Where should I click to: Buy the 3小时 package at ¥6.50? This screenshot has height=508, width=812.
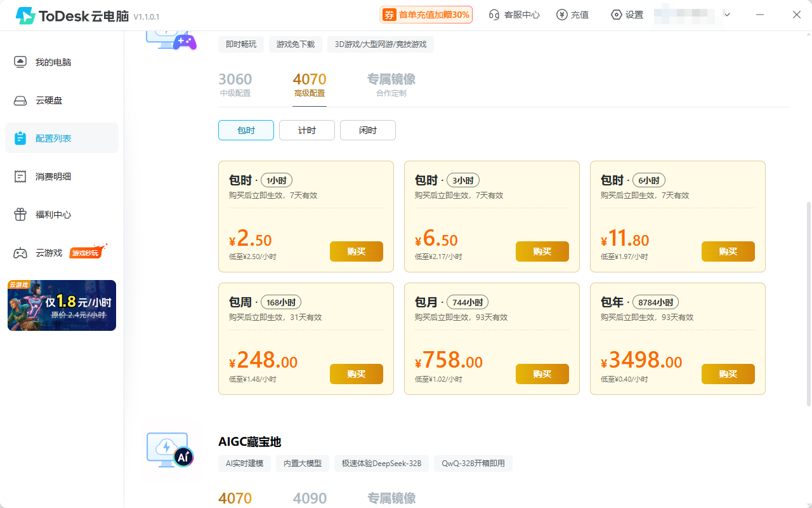click(x=542, y=251)
